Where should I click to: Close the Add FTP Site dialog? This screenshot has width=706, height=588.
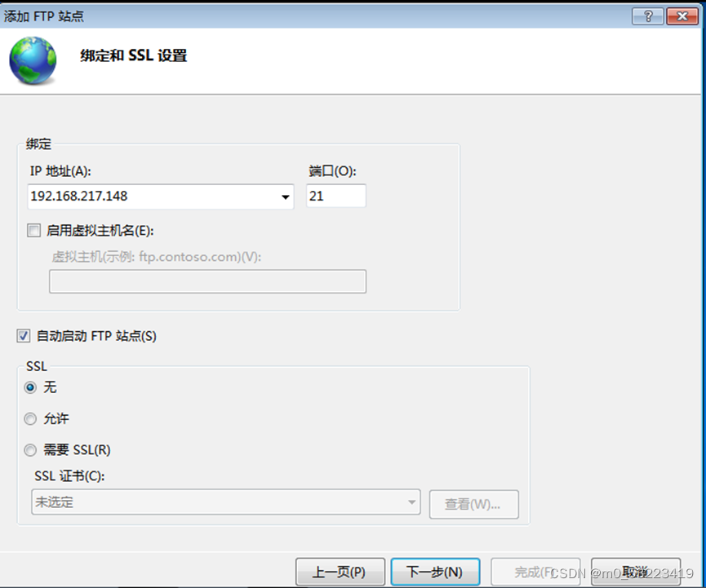682,16
